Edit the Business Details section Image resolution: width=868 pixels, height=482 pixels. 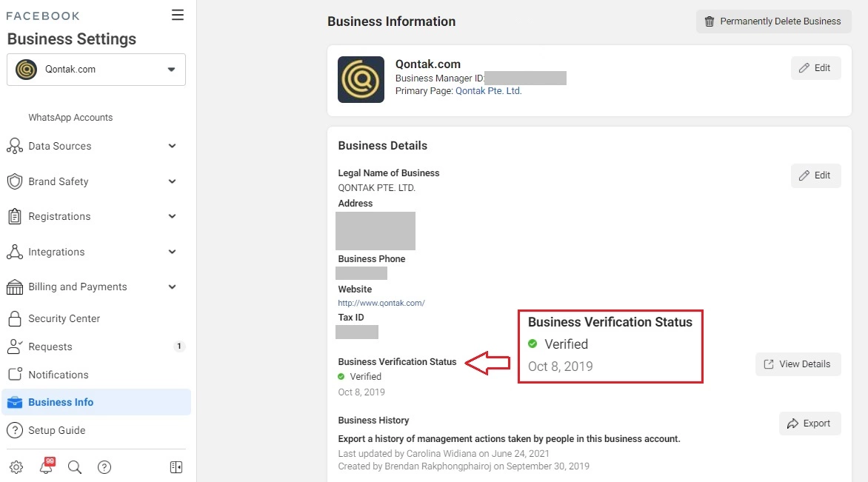tap(815, 175)
